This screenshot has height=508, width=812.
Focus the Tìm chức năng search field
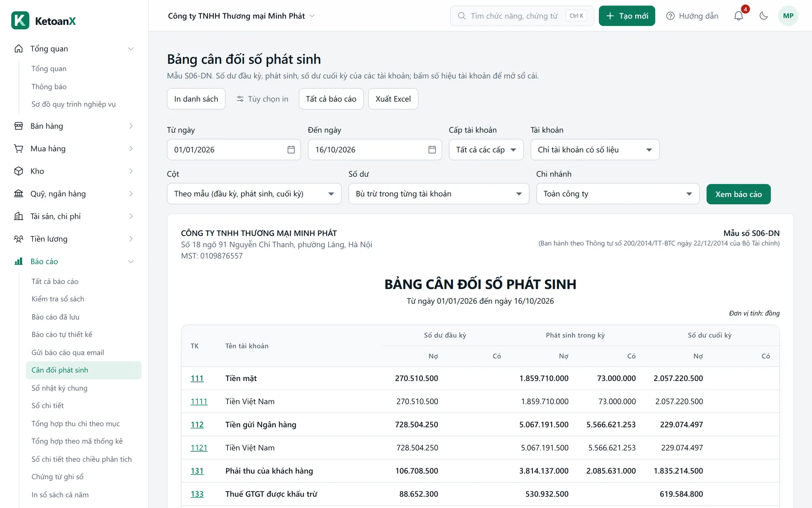pos(522,16)
